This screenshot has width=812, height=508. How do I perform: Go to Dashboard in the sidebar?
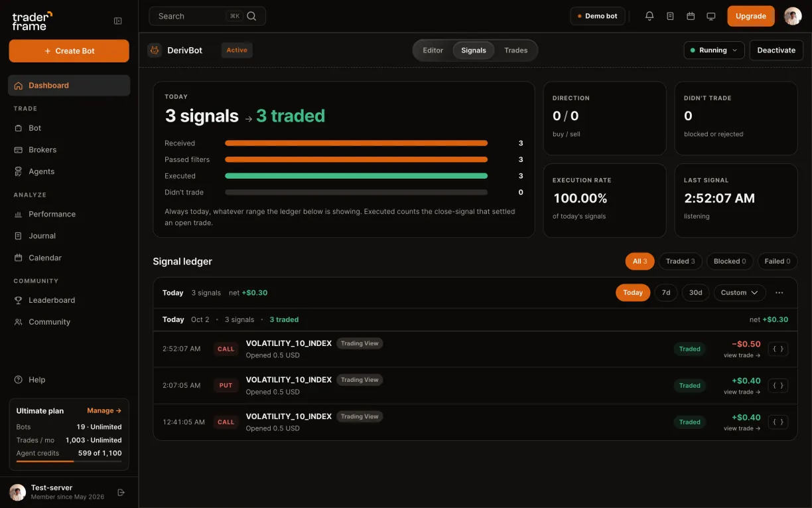(x=69, y=86)
